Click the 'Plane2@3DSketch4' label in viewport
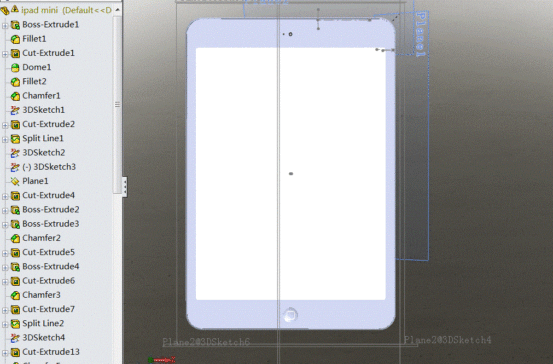 click(447, 340)
